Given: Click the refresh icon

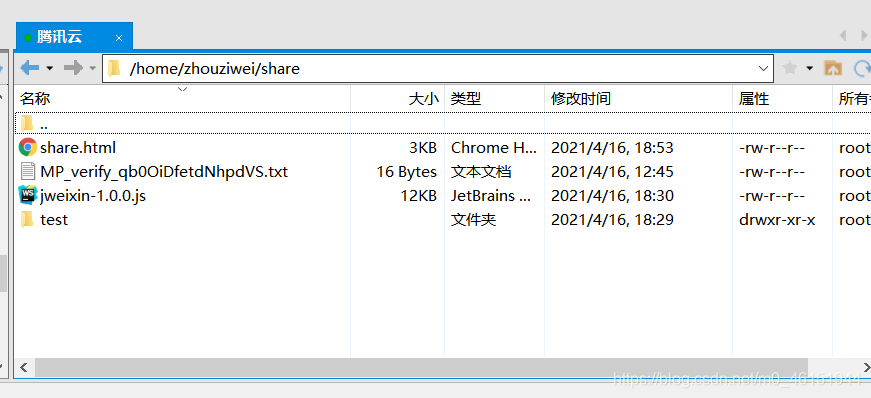Looking at the screenshot, I should 862,68.
